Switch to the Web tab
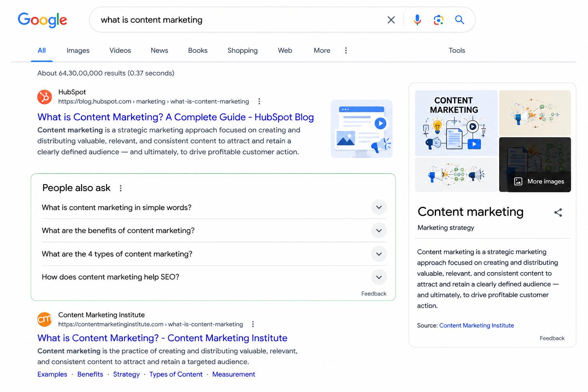This screenshot has width=588, height=392. [285, 51]
